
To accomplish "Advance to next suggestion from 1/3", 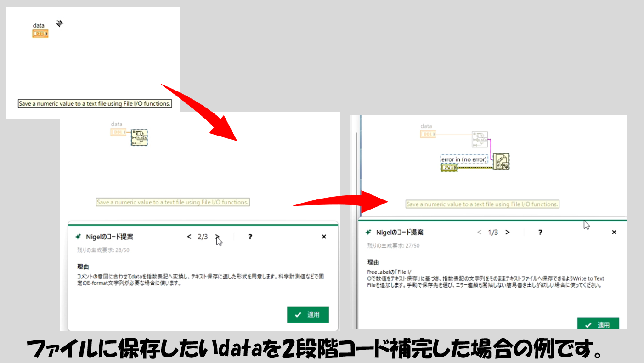I will (x=508, y=232).
